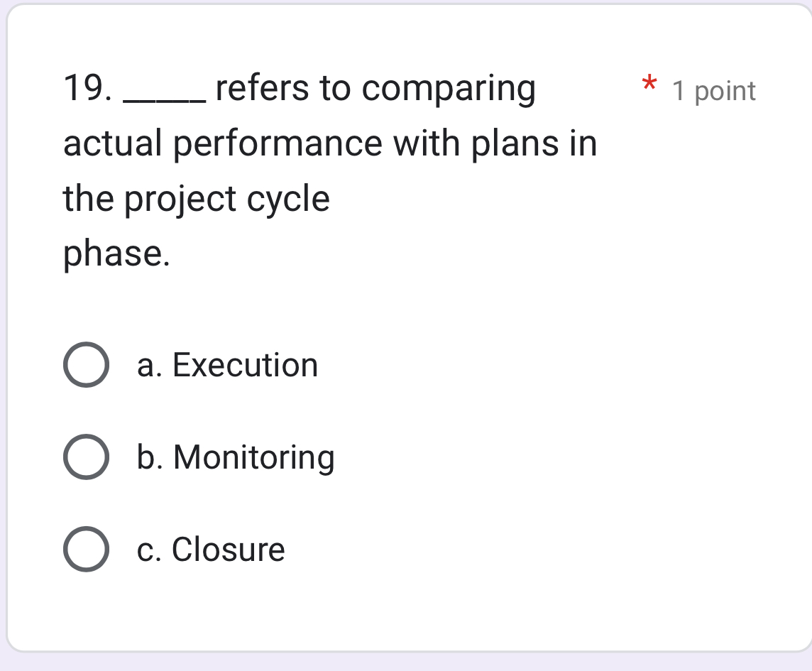812x671 pixels.
Task: Click the phrase 'refers to comparing'
Action: [x=376, y=87]
